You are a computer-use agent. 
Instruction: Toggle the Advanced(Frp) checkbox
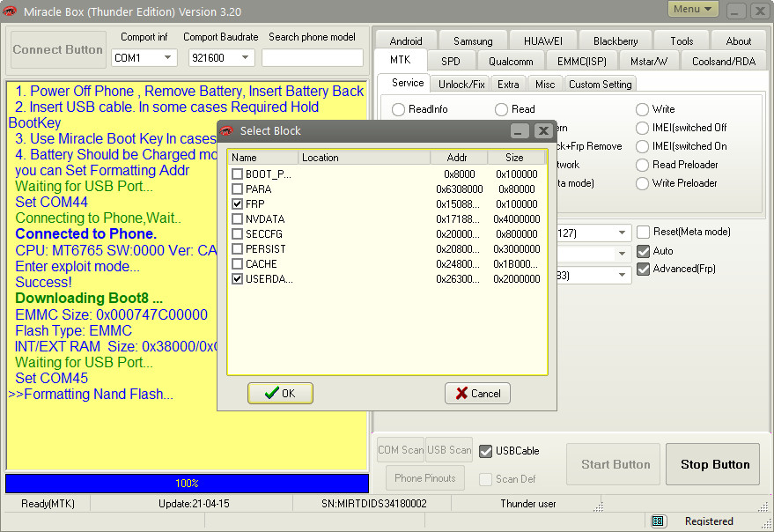pyautogui.click(x=643, y=269)
